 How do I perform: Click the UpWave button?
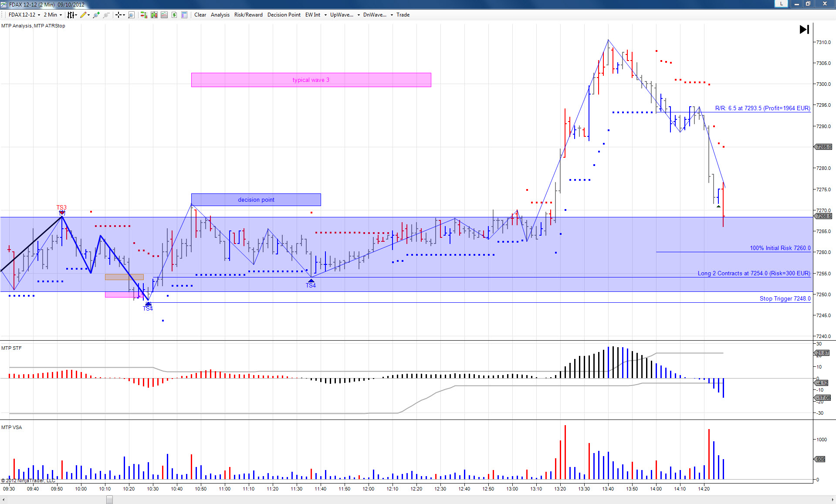click(x=342, y=15)
